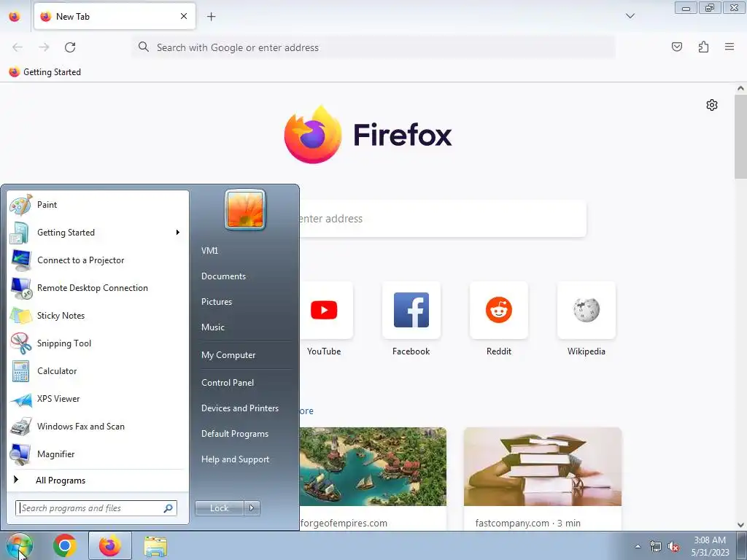
Task: Click the Firefox address bar
Action: (x=374, y=47)
